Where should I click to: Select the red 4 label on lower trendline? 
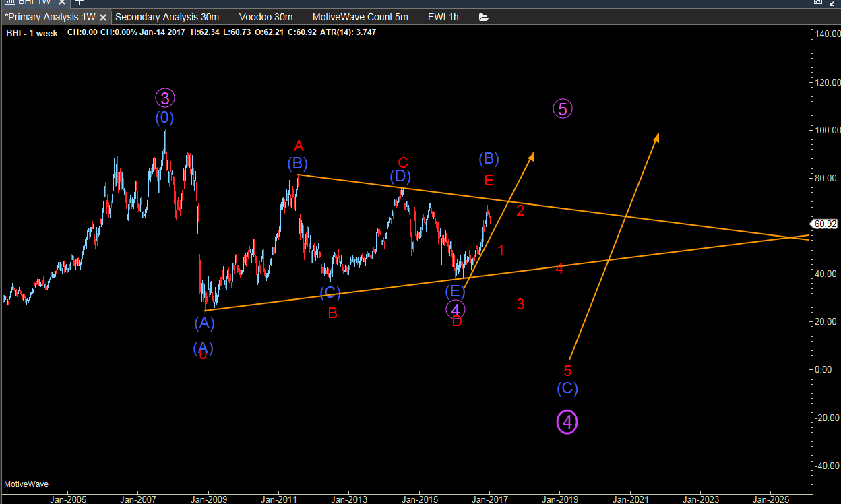click(x=559, y=268)
